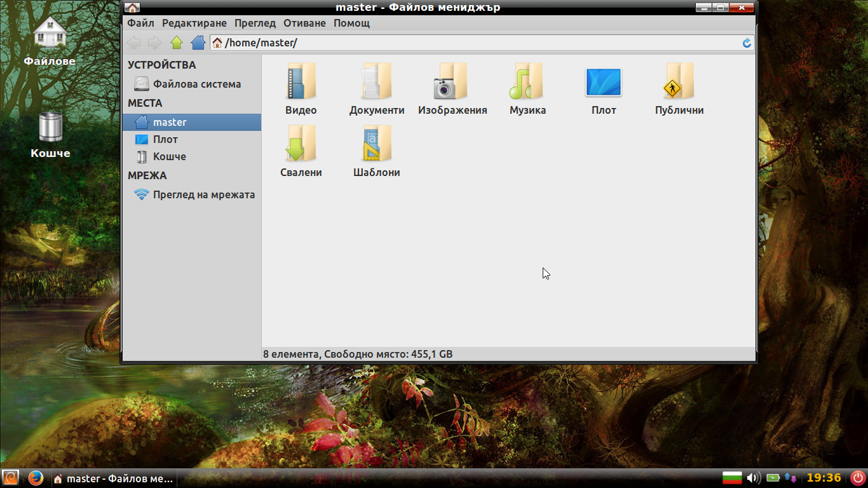
Task: Open the Помощ menu
Action: click(x=351, y=23)
